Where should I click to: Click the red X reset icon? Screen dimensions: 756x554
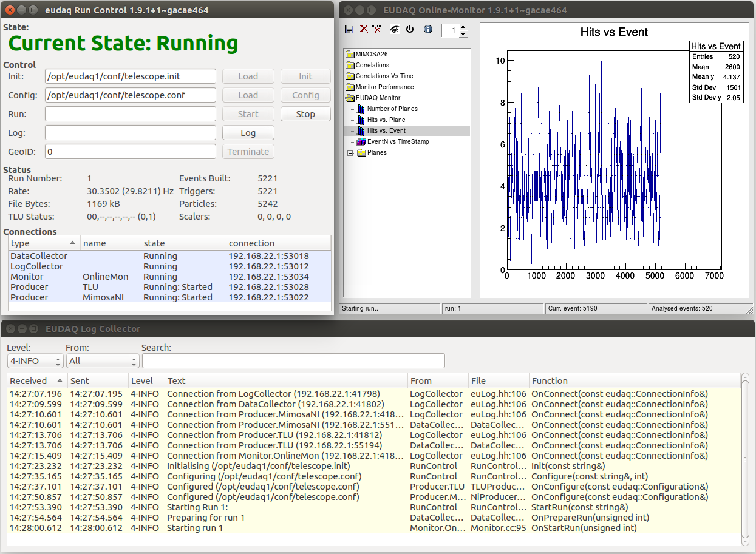point(364,29)
